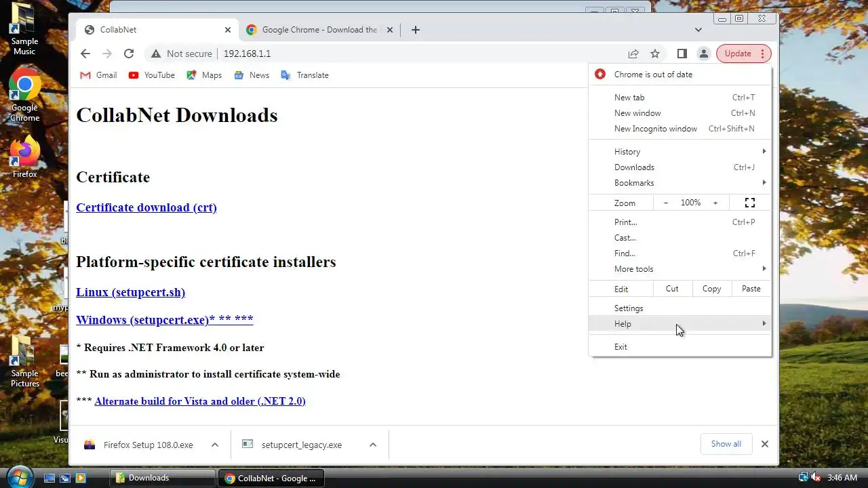Image resolution: width=868 pixels, height=488 pixels.
Task: Open the YouTube bookmark
Action: [x=151, y=75]
